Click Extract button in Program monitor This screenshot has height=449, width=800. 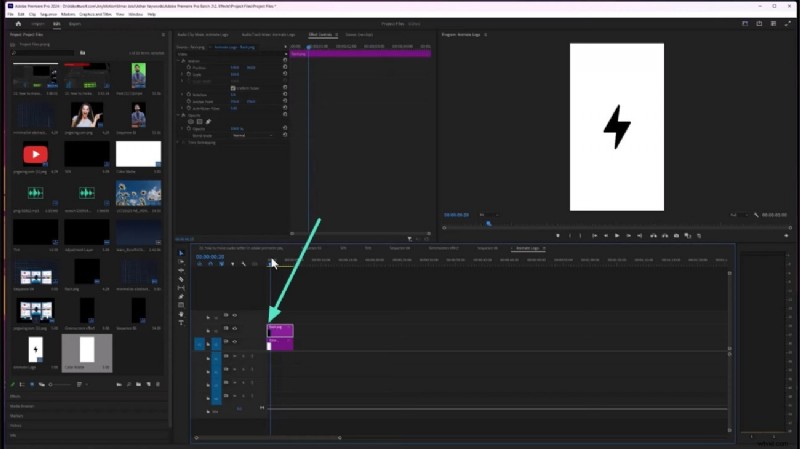tap(665, 236)
